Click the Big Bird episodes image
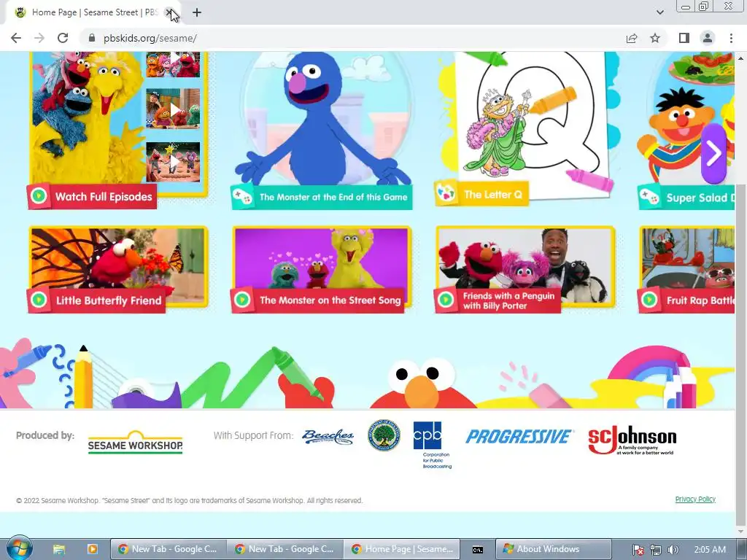This screenshot has width=747, height=560. (x=88, y=117)
